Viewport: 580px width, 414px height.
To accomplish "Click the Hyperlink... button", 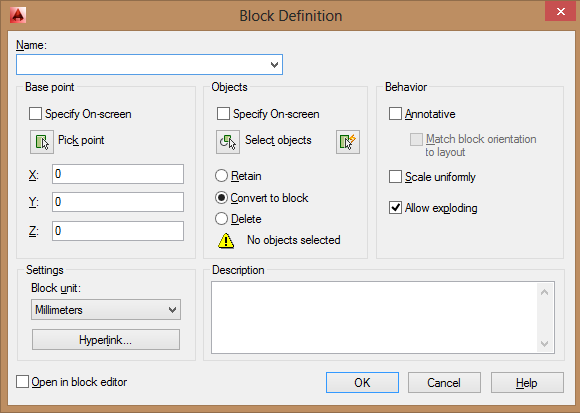I will click(x=106, y=340).
